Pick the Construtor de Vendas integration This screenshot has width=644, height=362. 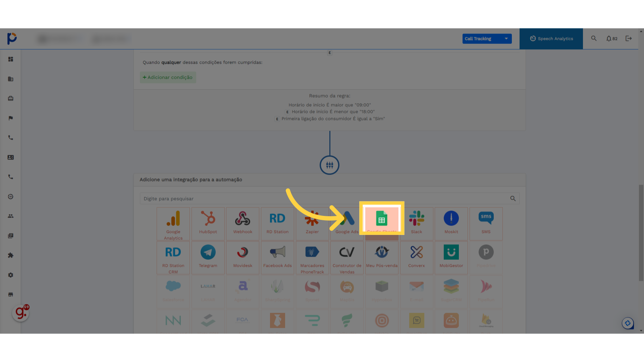coord(347,258)
